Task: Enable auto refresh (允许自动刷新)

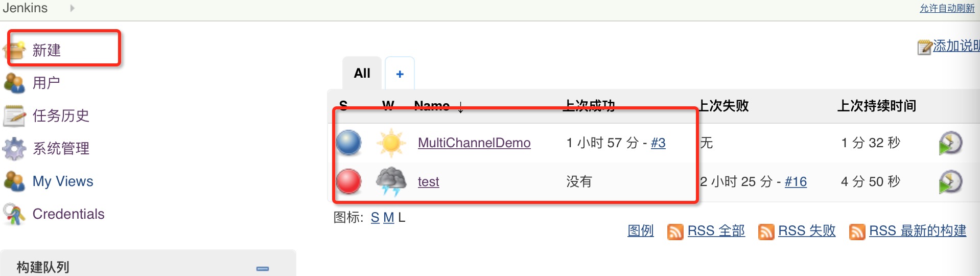Action: pos(947,8)
